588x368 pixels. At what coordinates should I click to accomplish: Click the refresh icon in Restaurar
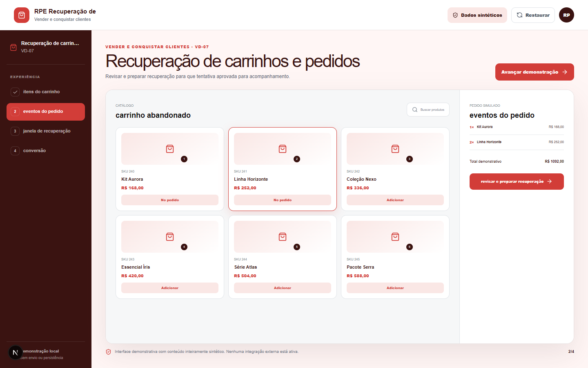tap(519, 15)
